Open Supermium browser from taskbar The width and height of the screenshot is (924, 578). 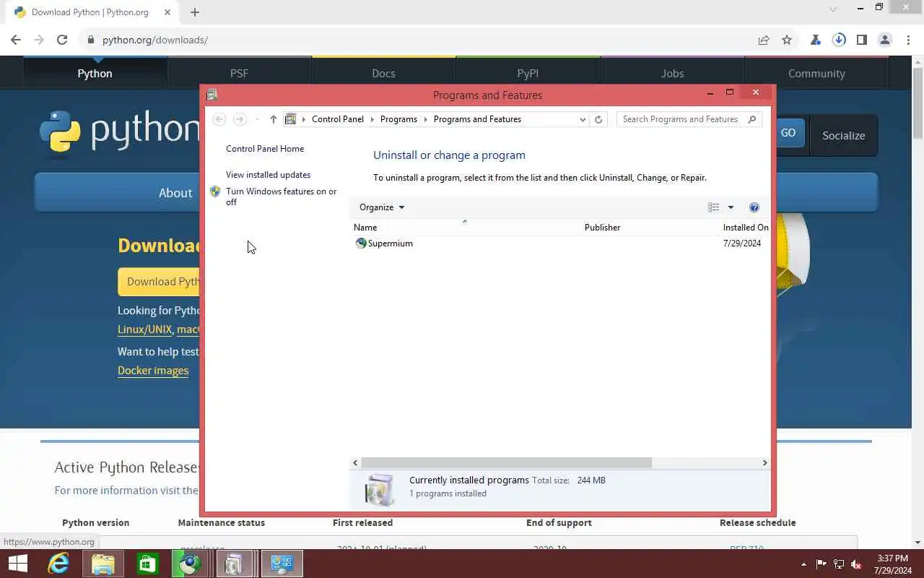click(x=190, y=564)
